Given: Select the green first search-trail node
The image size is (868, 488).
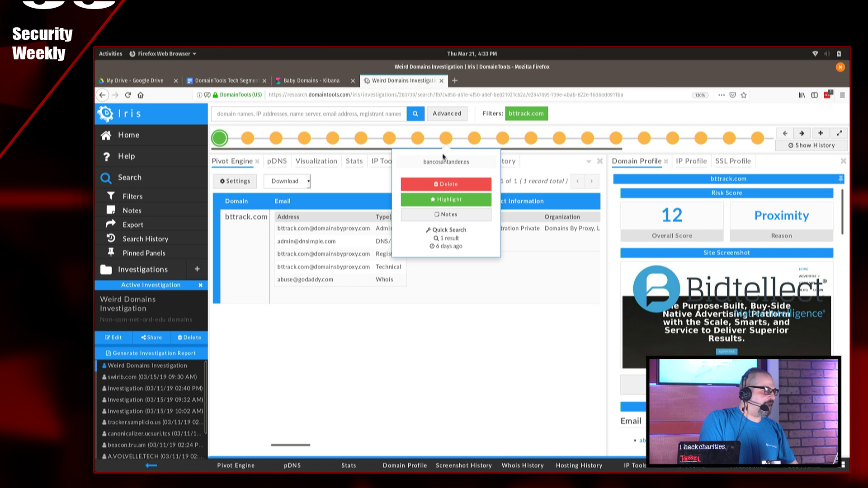Looking at the screenshot, I should click(220, 138).
